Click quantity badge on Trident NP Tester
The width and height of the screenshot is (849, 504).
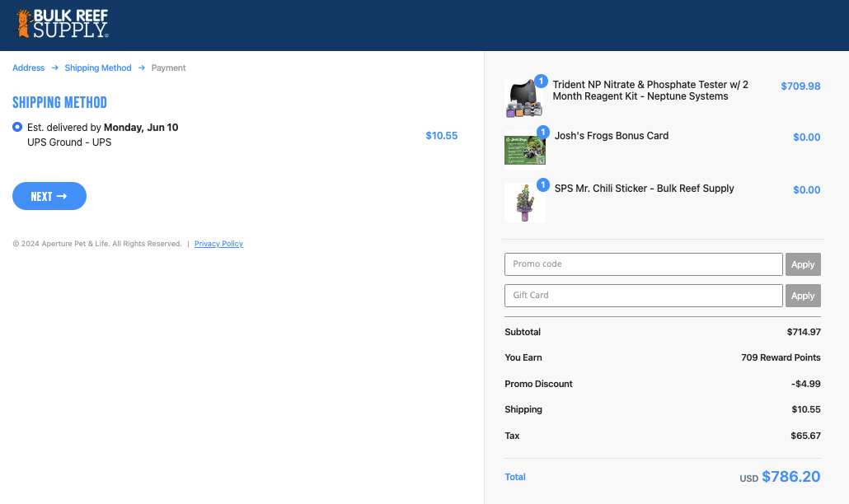coord(542,81)
